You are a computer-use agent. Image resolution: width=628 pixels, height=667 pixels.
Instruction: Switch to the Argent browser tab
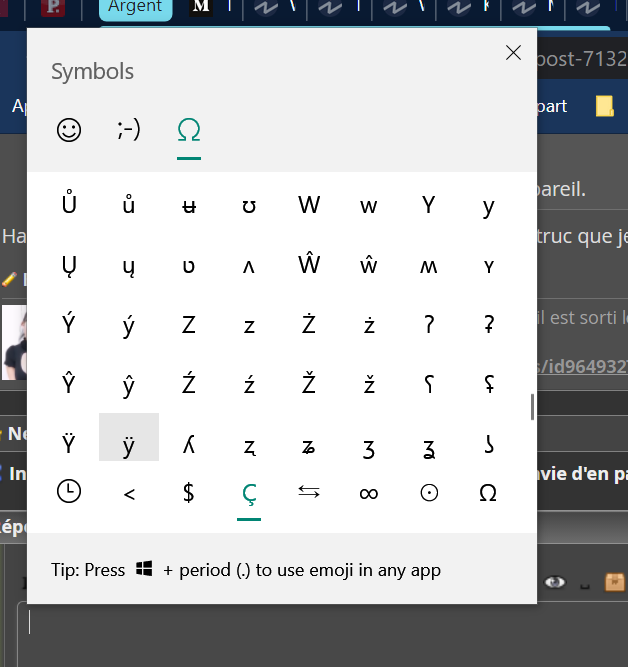(135, 8)
